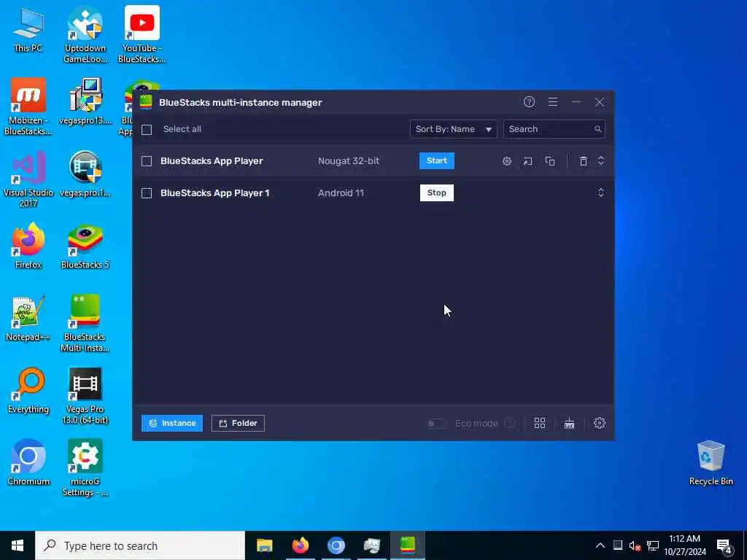Delete the BlueStacks App Player instance

pyautogui.click(x=583, y=161)
